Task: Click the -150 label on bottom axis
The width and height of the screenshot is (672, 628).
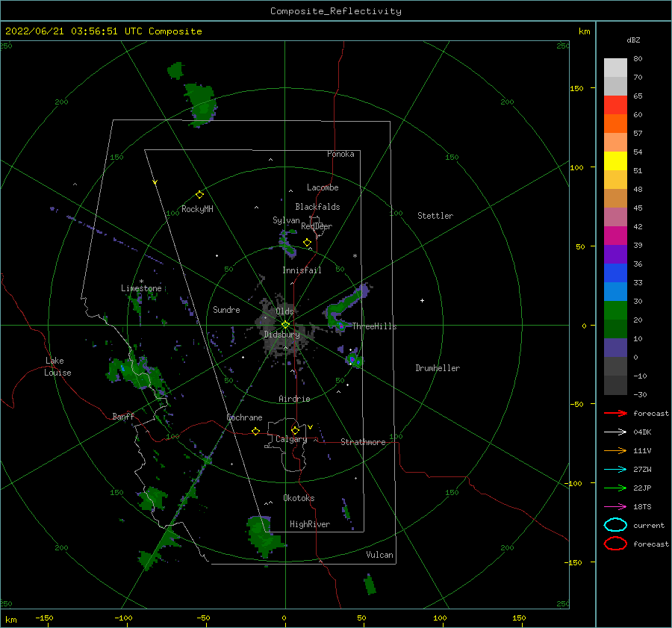Action: (44, 618)
